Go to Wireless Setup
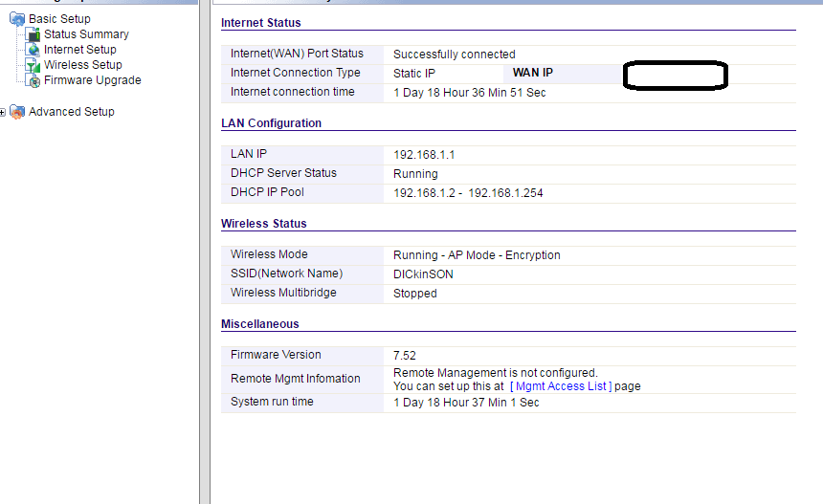Image resolution: width=823 pixels, height=504 pixels. click(83, 65)
